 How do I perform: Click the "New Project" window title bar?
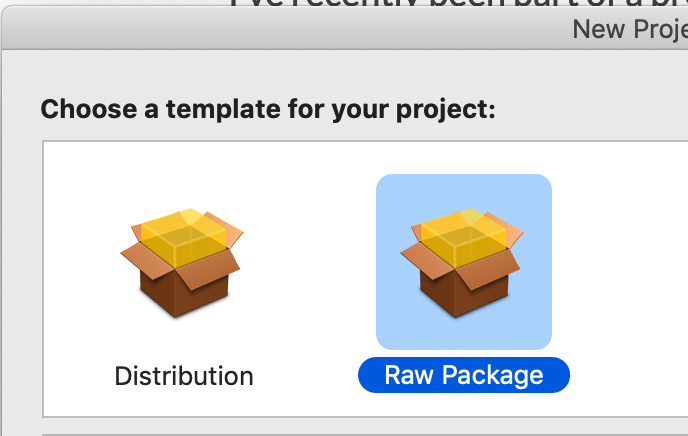(x=630, y=29)
